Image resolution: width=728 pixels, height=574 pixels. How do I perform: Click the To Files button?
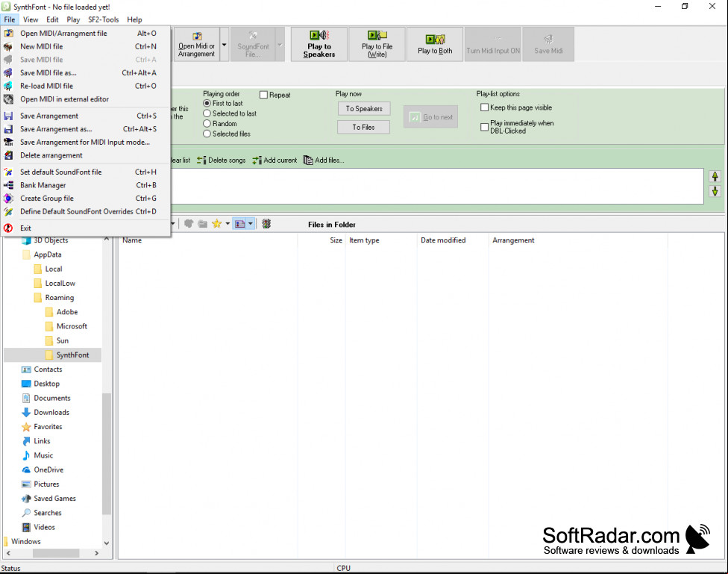pyautogui.click(x=364, y=128)
